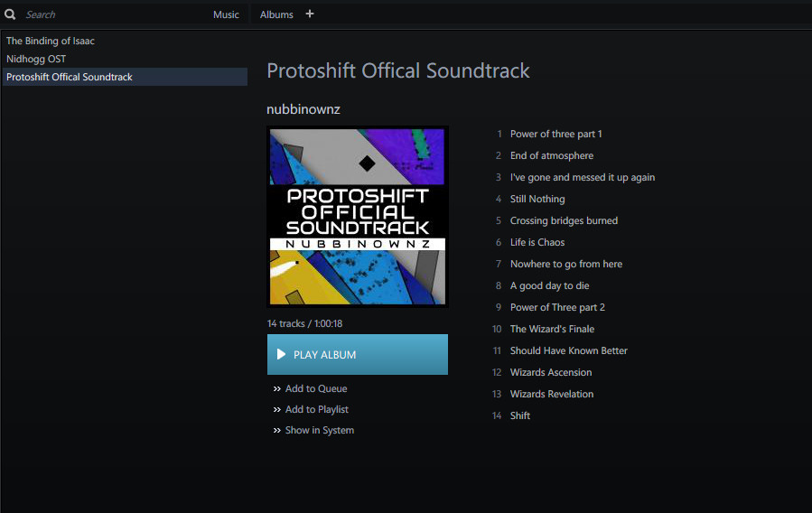Focus the Search input field
The width and height of the screenshot is (812, 513).
point(108,14)
